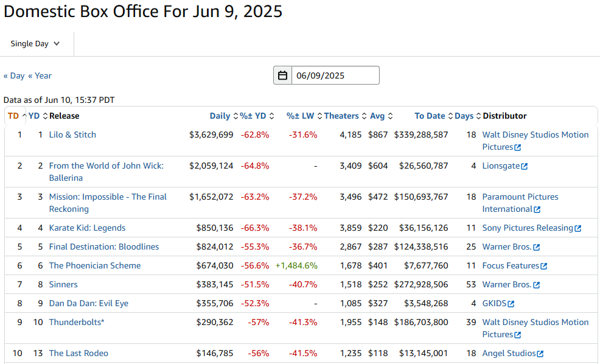Click Ballerina daily gross $2,059,124

(x=211, y=166)
